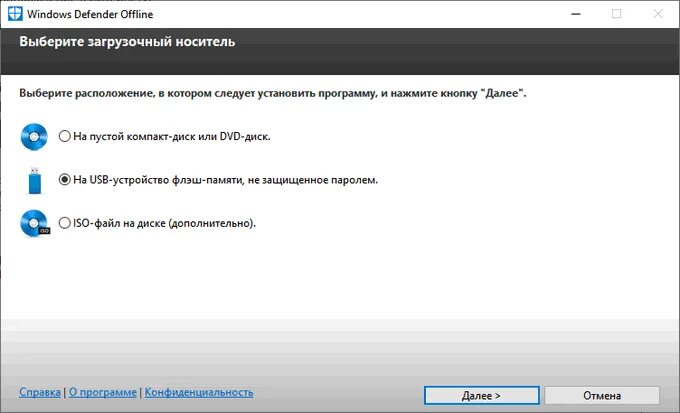Open the Конфиденциальность privacy link

tap(199, 392)
